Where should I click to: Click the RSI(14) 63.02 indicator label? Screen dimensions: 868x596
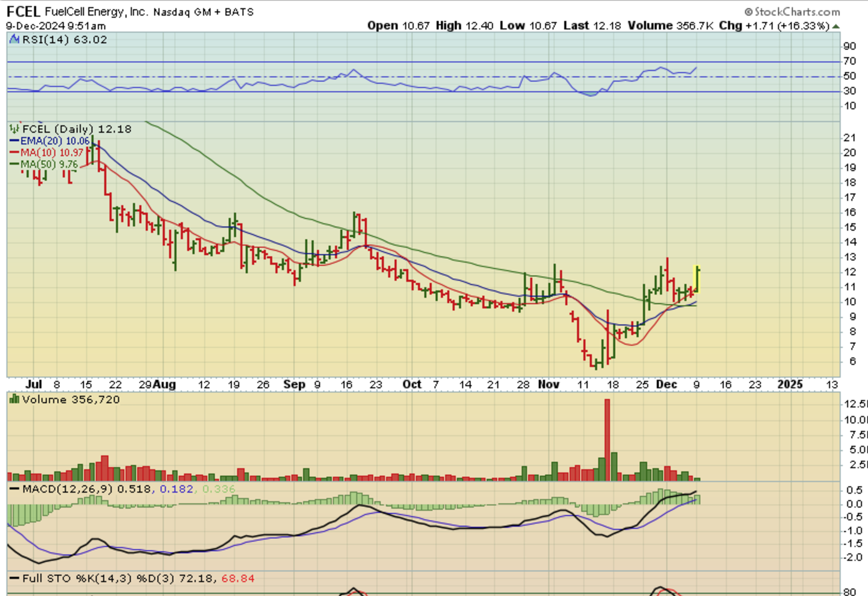coord(65,40)
